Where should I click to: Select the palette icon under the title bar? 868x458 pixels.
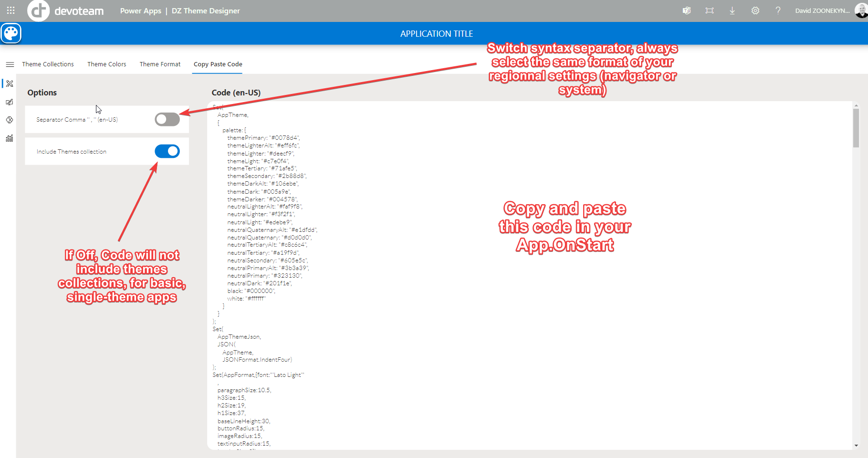10,33
